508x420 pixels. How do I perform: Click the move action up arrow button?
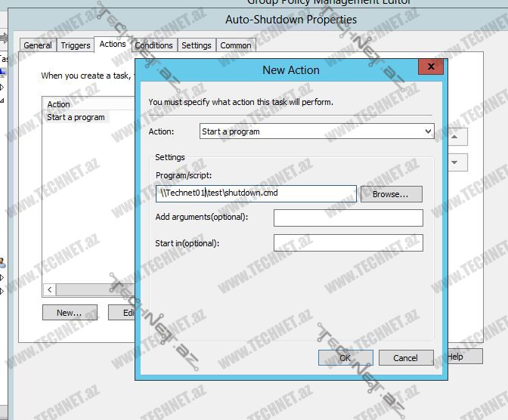[457, 137]
